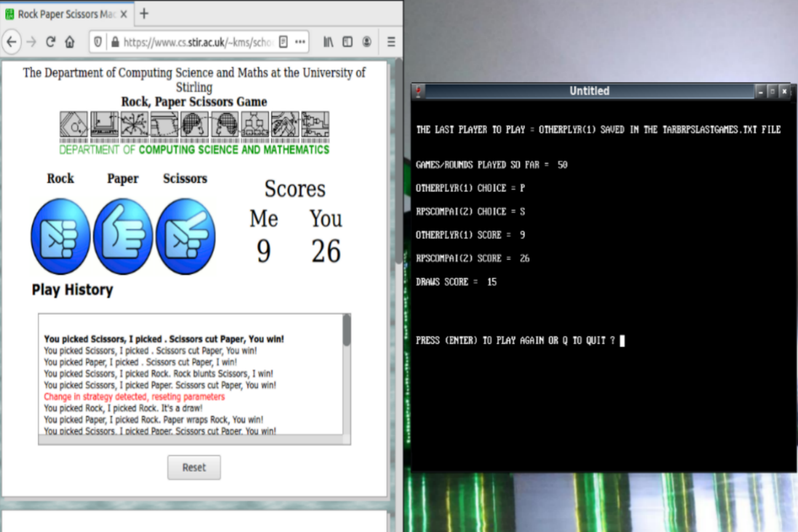The image size is (798, 532).
Task: Pick Rock with the blue fist button
Action: [61, 236]
